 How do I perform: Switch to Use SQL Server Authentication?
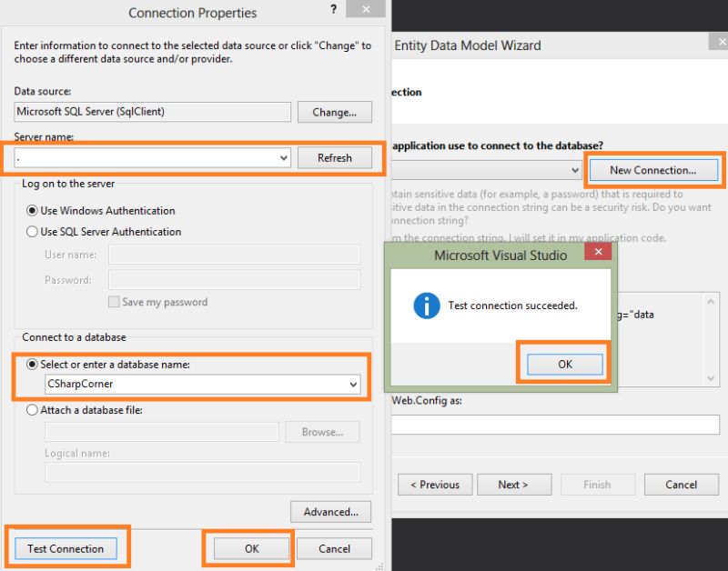pos(32,229)
